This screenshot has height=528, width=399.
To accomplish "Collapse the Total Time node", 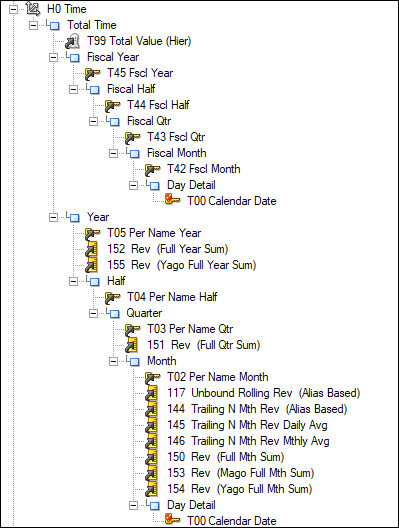I will click(33, 25).
